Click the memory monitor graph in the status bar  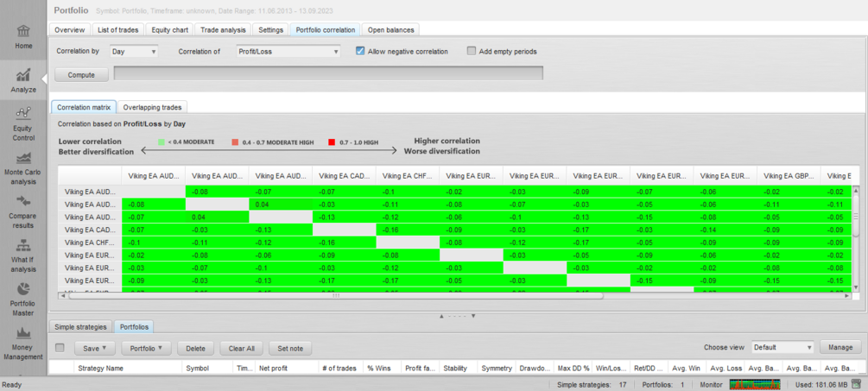click(755, 384)
